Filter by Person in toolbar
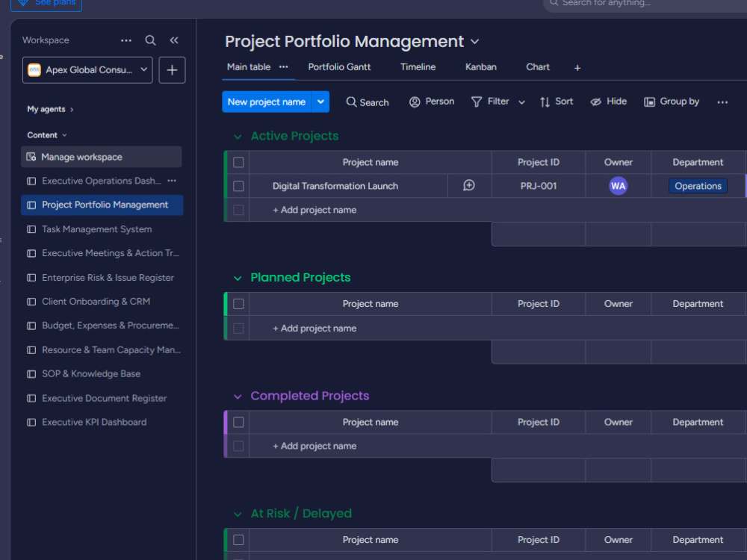The height and width of the screenshot is (560, 747). coord(432,102)
